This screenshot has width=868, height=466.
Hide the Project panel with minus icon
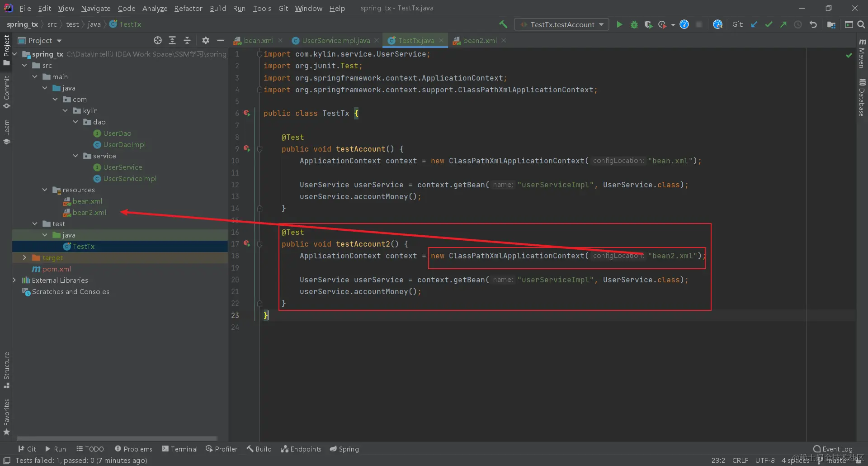pos(221,40)
